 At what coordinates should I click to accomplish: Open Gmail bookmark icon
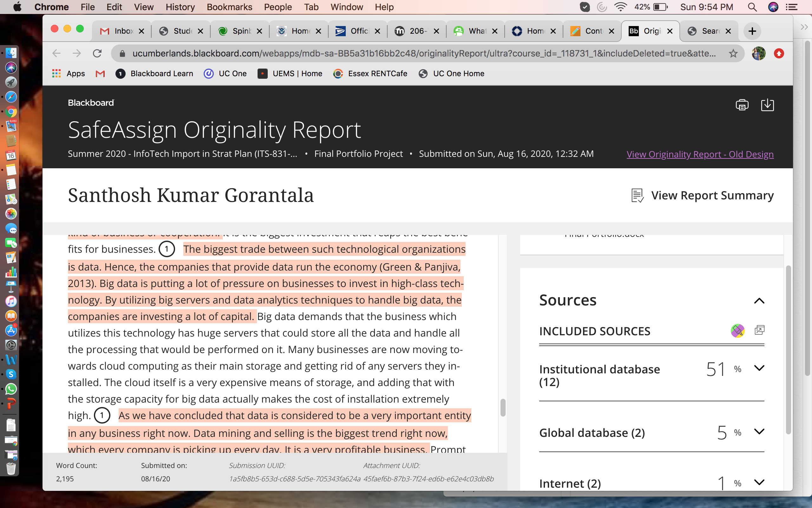click(x=100, y=74)
